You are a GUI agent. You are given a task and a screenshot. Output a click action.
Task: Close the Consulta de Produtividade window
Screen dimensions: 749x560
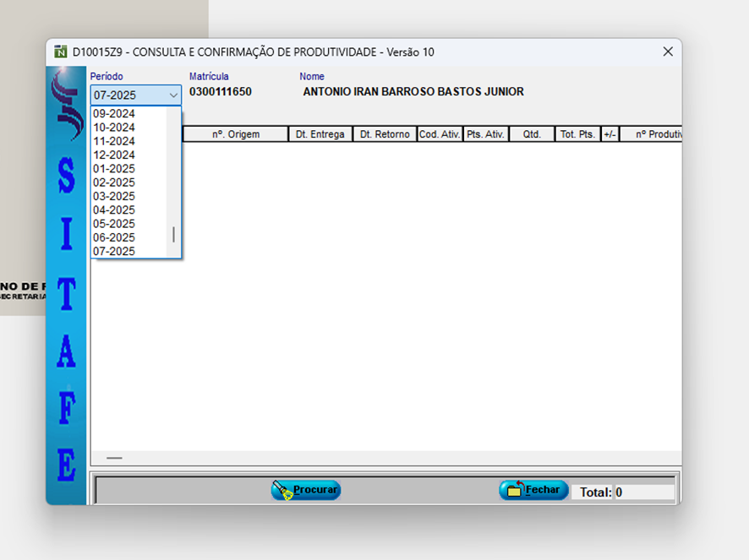click(667, 52)
